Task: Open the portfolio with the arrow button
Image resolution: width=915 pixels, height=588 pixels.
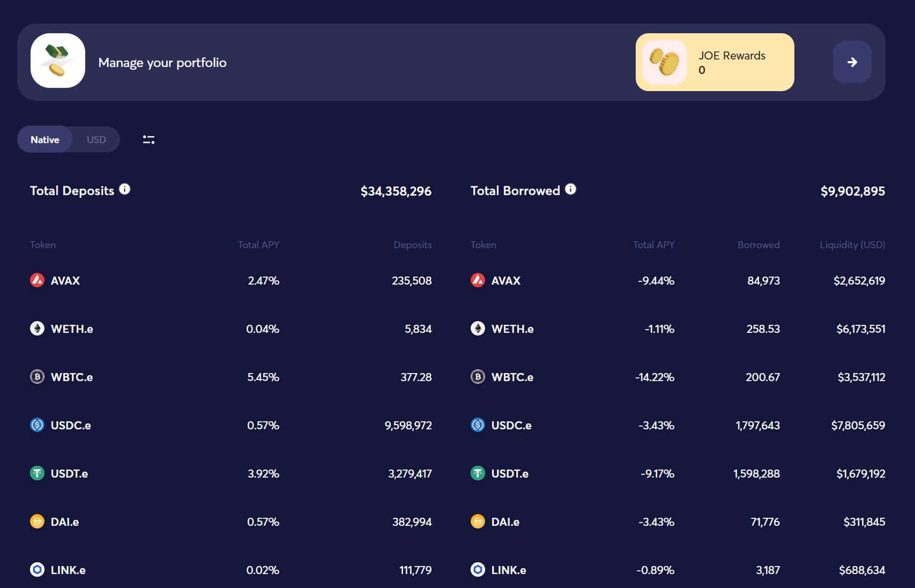Action: pyautogui.click(x=852, y=62)
